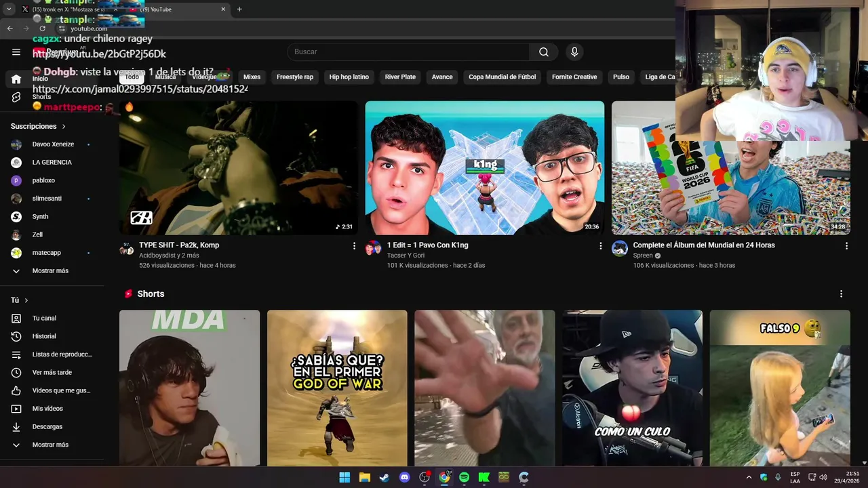Activate voice search microphone
Image resolution: width=868 pixels, height=488 pixels.
[x=574, y=52]
